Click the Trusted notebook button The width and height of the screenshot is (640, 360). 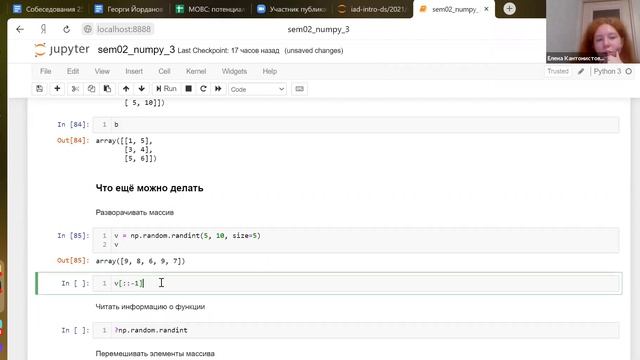[x=558, y=71]
